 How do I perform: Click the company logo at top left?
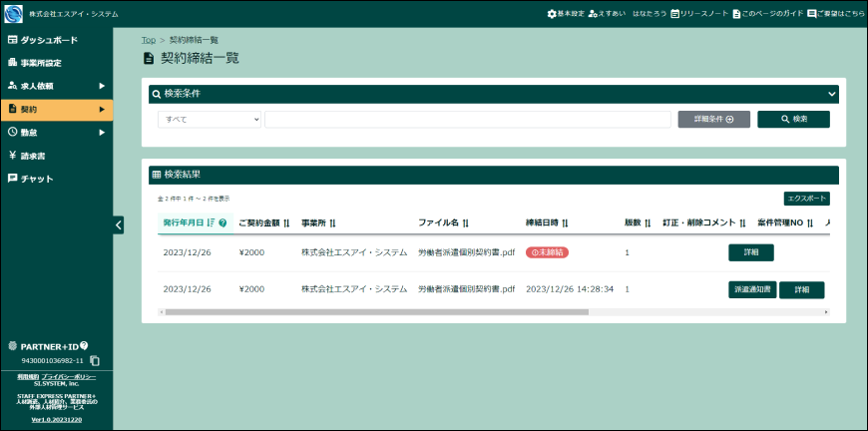coord(13,14)
